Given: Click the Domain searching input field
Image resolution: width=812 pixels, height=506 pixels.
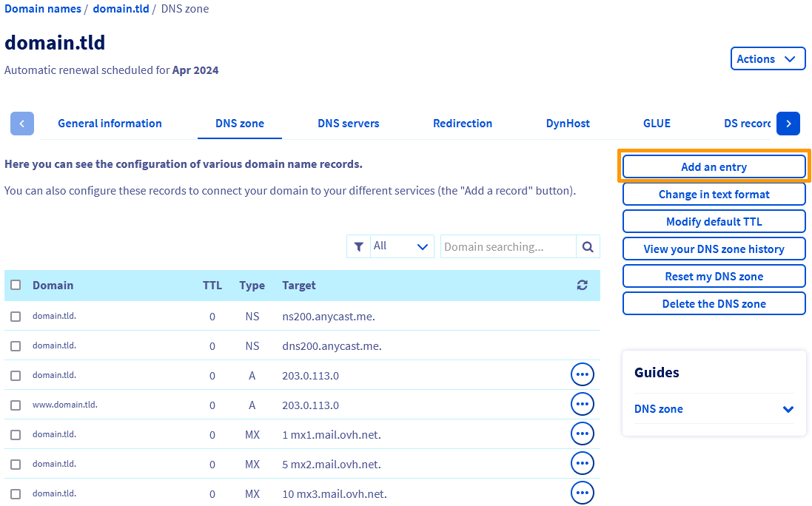Looking at the screenshot, I should [x=508, y=247].
